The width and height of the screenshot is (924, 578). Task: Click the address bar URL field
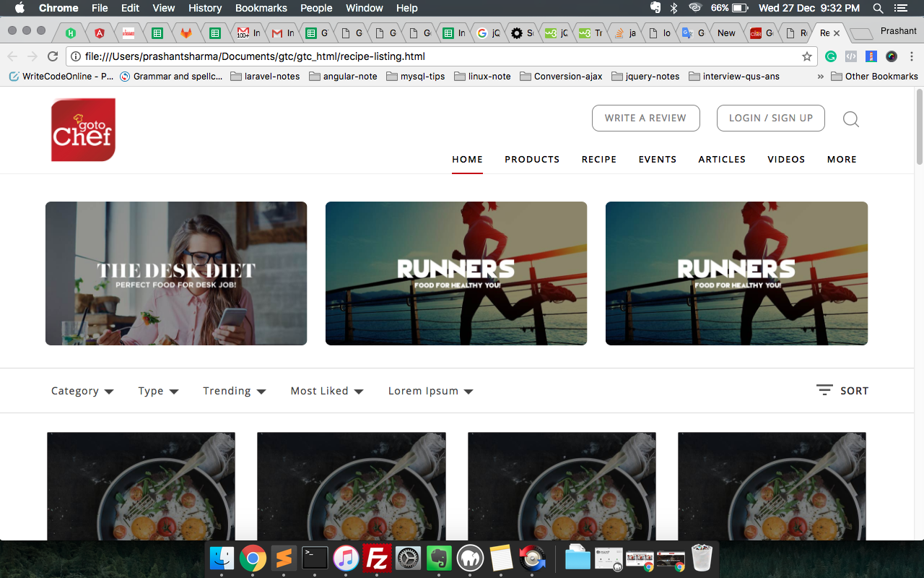pyautogui.click(x=433, y=56)
